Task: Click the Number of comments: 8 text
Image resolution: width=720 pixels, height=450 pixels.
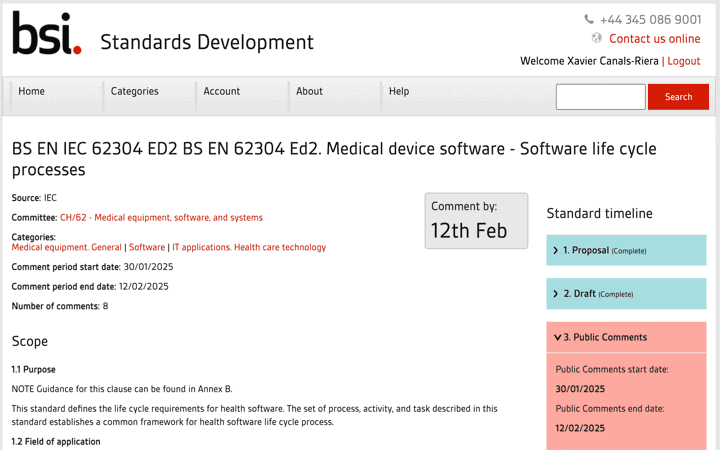Action: pos(60,306)
